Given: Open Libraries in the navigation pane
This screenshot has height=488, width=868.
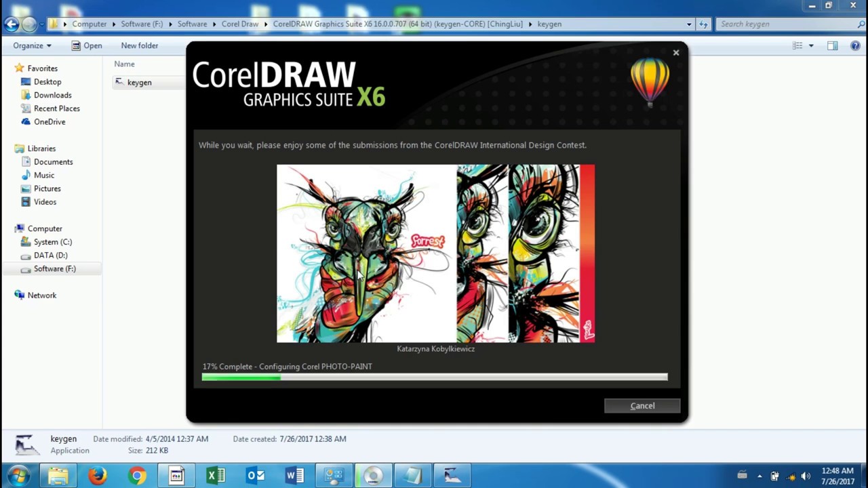Looking at the screenshot, I should click(41, 148).
